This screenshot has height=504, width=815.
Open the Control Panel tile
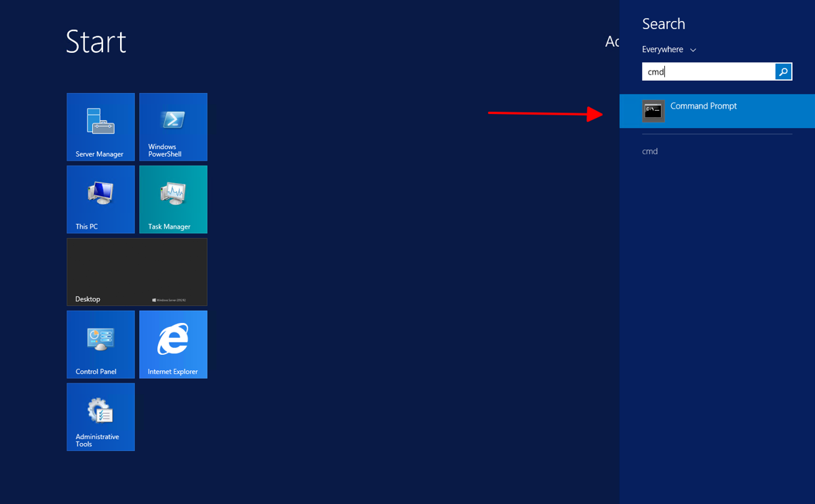click(x=100, y=345)
